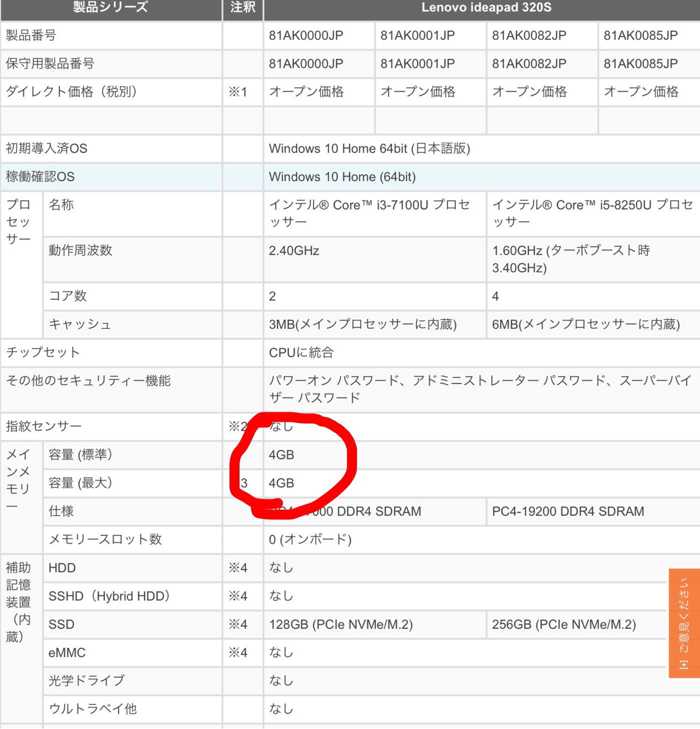Select the CPUに統合 cell
This screenshot has width=700, height=729.
click(x=301, y=352)
